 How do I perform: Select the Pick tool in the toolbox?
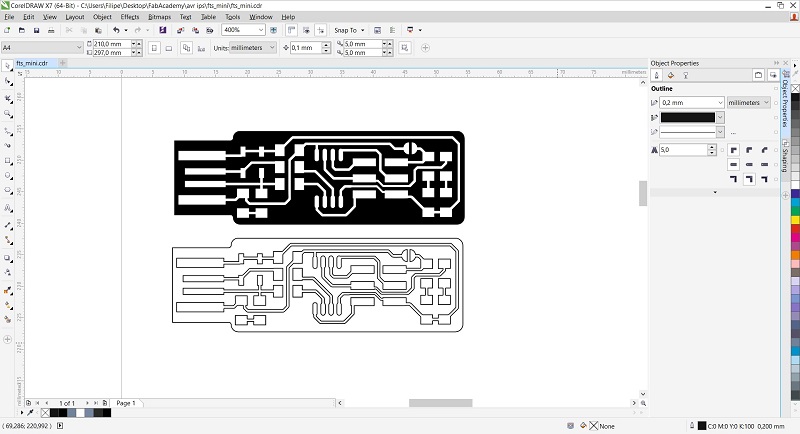click(x=8, y=66)
